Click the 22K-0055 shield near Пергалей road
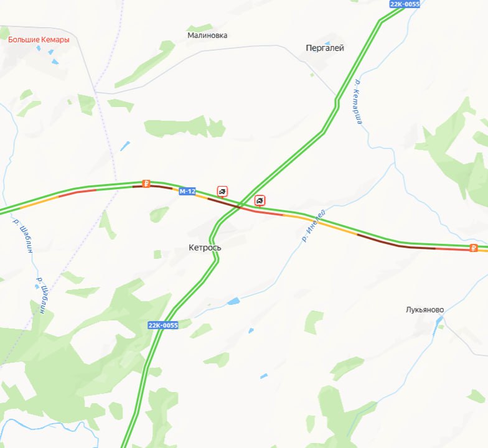The width and height of the screenshot is (488, 448). click(405, 4)
